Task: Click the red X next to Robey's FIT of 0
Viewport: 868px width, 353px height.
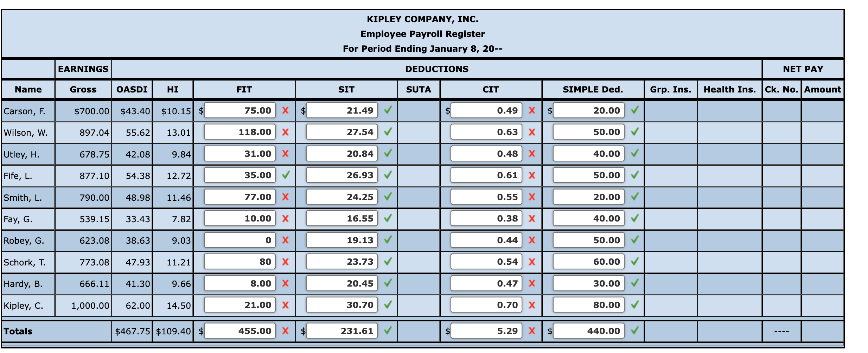Action: (x=286, y=240)
